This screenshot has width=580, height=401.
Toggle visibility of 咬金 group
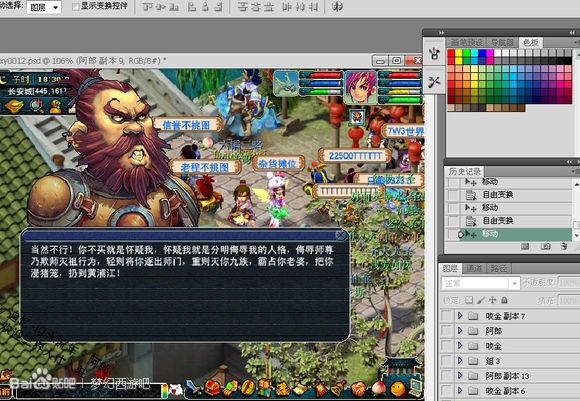pyautogui.click(x=447, y=346)
